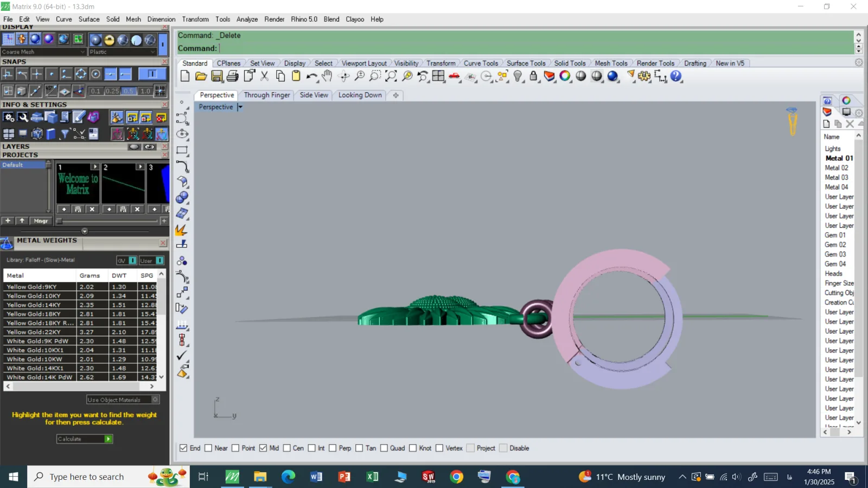The height and width of the screenshot is (488, 868).
Task: Click the Use Object Materials button
Action: [x=123, y=400]
